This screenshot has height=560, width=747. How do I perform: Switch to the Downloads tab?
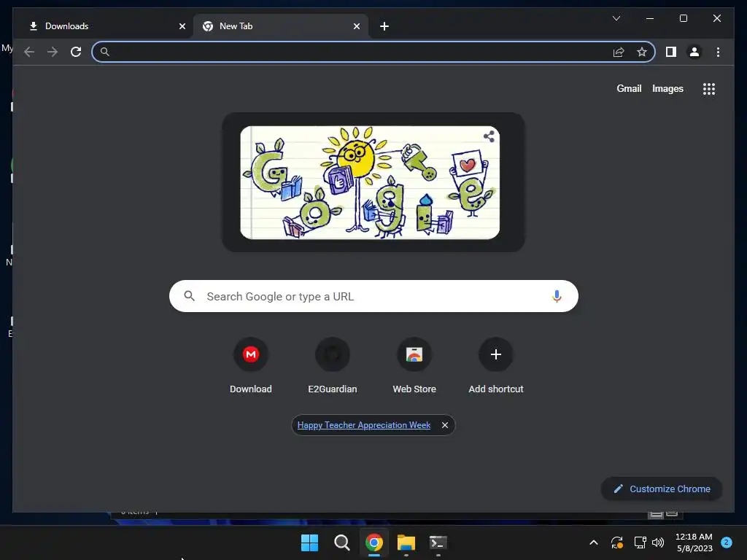coord(103,26)
